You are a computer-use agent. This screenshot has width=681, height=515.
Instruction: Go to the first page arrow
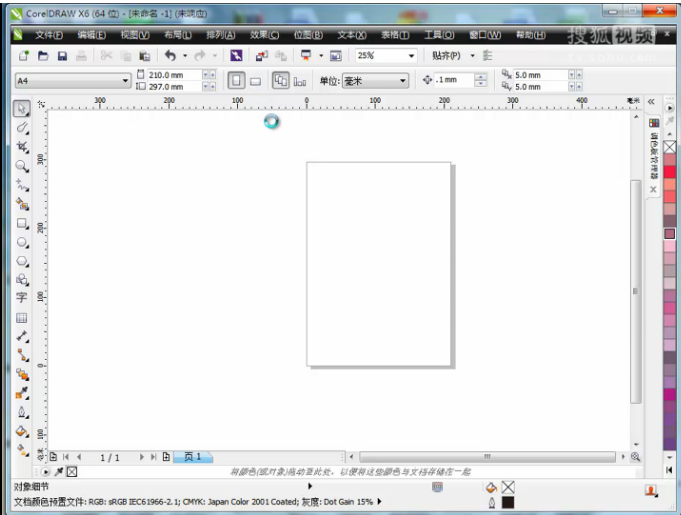66,457
